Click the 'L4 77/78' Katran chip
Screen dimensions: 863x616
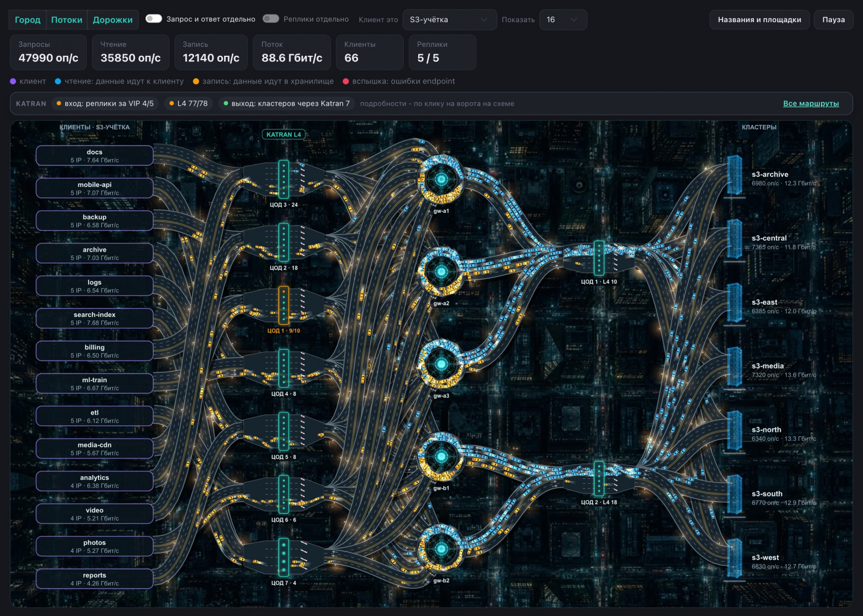tap(189, 103)
